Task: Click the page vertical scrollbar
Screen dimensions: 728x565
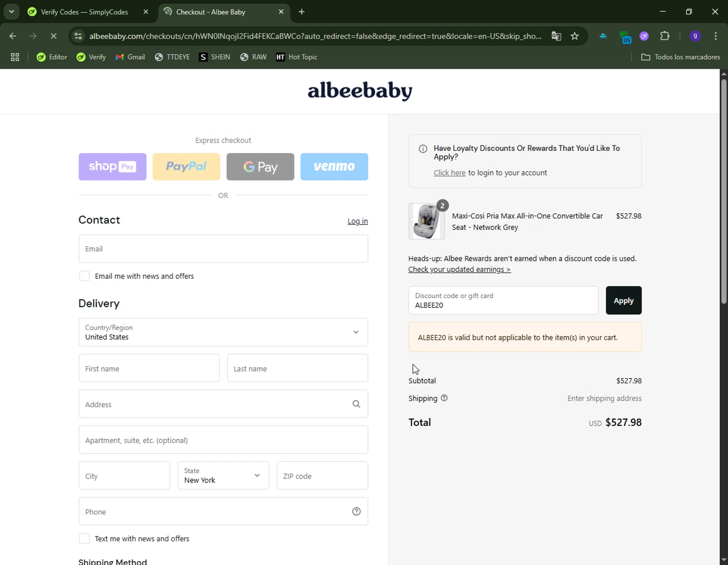Action: 724,192
